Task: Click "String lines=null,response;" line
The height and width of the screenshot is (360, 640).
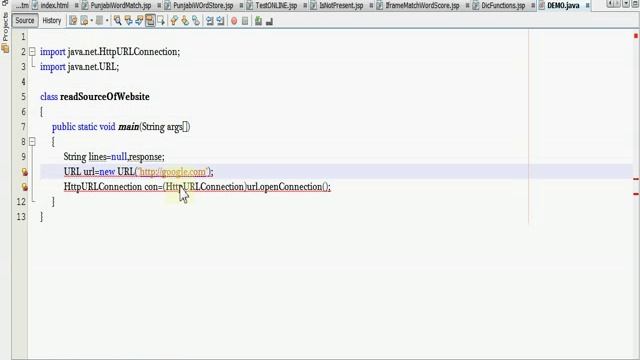Action: 114,157
